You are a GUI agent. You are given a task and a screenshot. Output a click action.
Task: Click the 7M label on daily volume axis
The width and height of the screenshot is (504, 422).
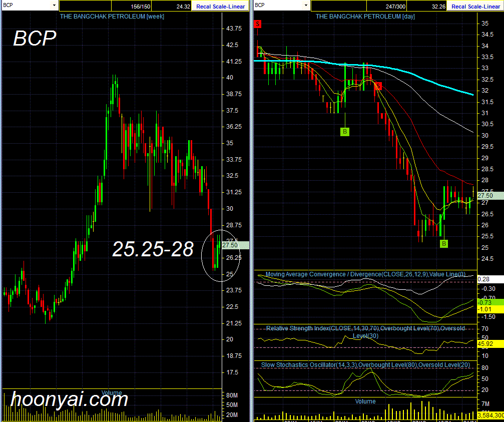pos(485,403)
